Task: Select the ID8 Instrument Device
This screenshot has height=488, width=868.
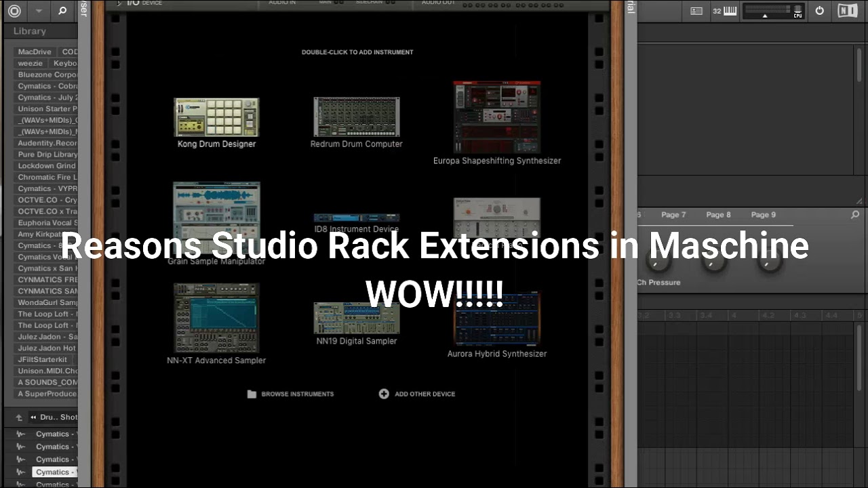Action: pos(356,223)
